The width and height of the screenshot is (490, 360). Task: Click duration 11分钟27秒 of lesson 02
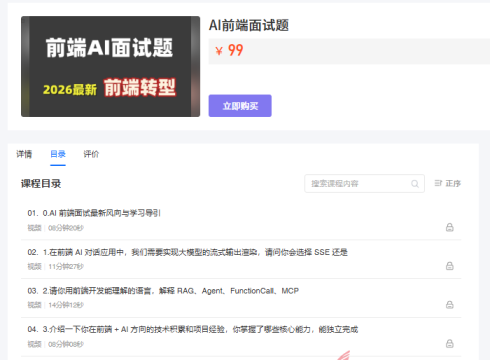coord(66,267)
